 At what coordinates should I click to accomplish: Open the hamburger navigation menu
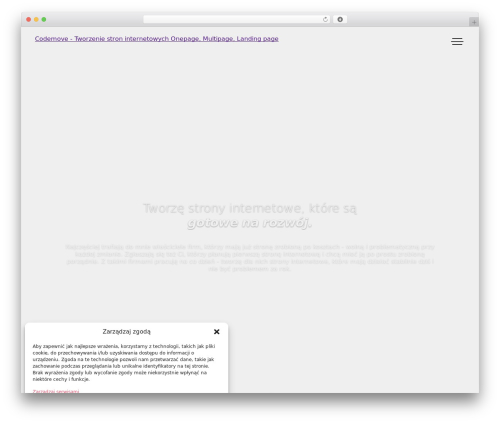457,41
